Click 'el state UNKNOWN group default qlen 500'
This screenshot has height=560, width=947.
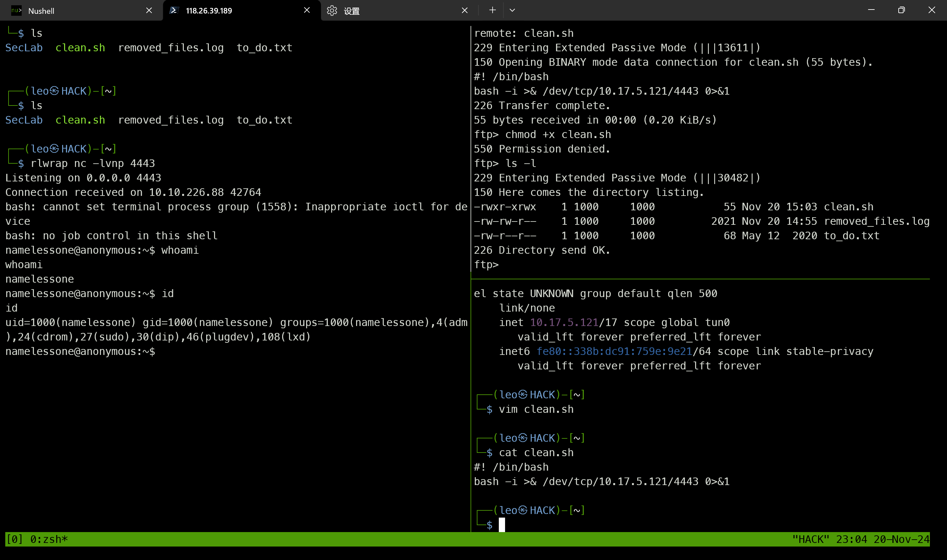(x=595, y=293)
